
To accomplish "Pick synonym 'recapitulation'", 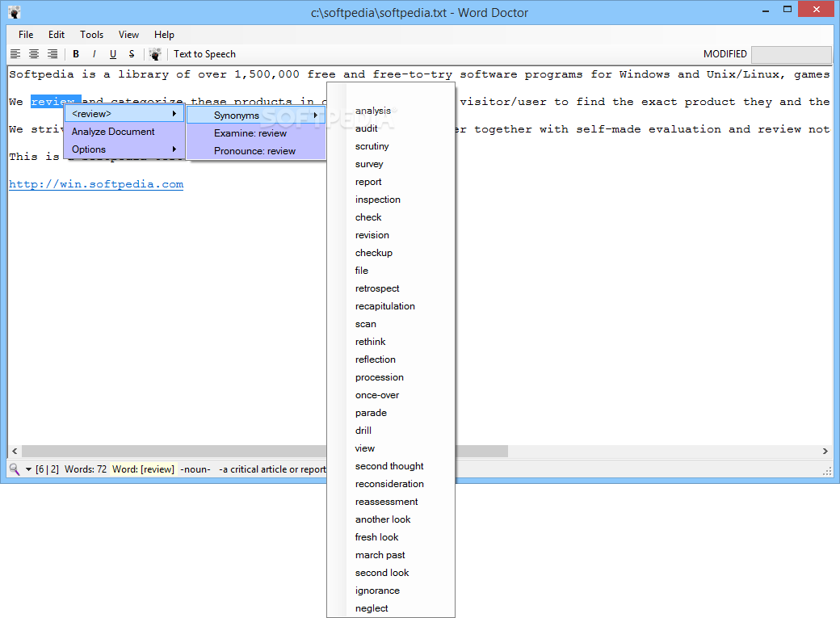I will [384, 306].
